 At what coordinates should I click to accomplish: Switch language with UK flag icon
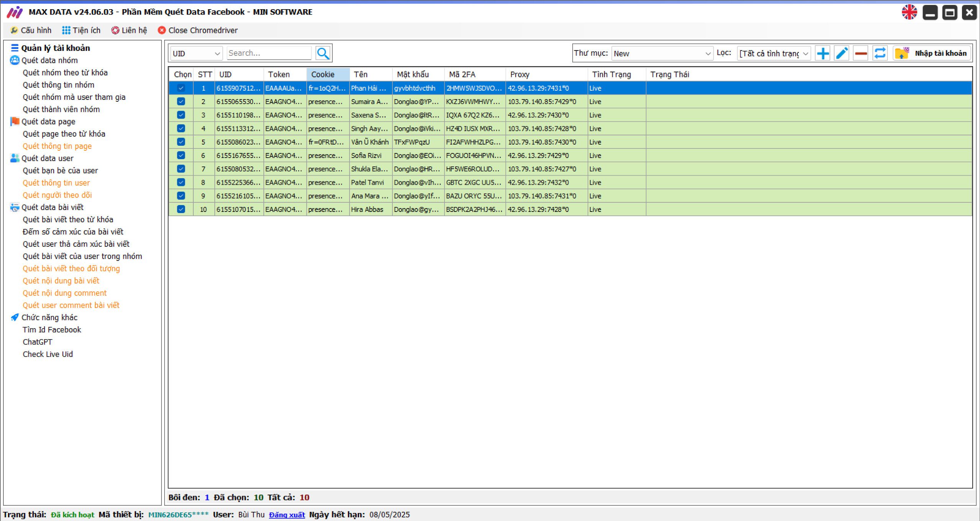click(x=909, y=12)
